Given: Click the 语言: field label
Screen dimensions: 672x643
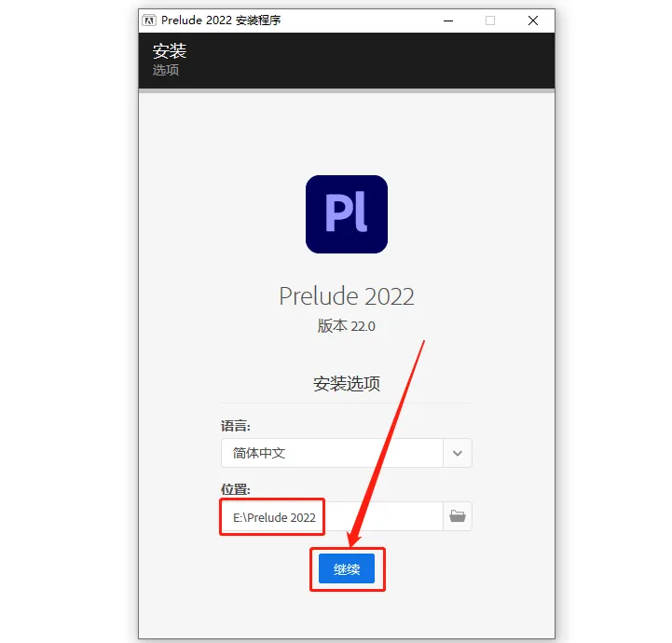Looking at the screenshot, I should 236,426.
